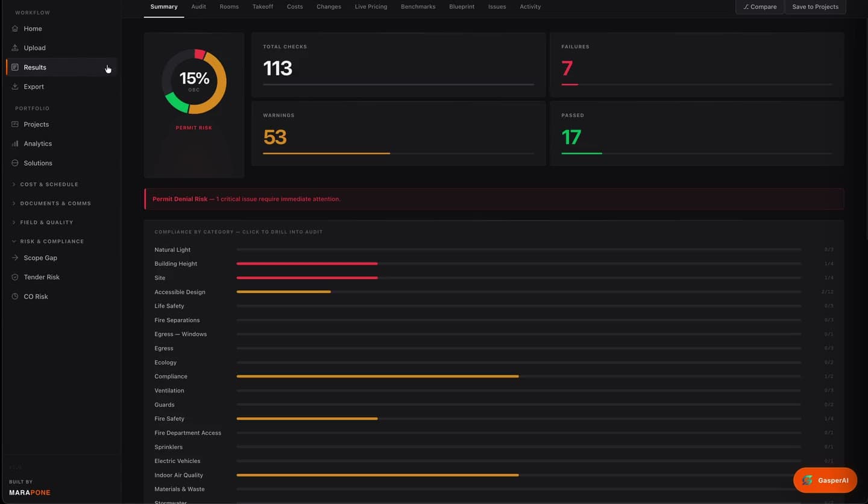This screenshot has width=868, height=504.
Task: Click the 15% OBC donut chart
Action: (x=194, y=81)
